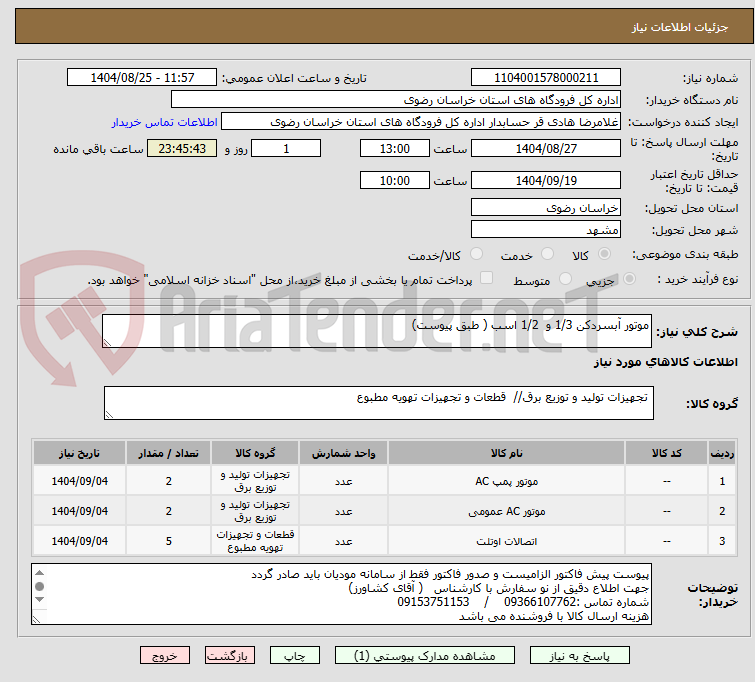The height and width of the screenshot is (682, 755).
Task: Click the گروه کالا text area
Action: (x=378, y=403)
